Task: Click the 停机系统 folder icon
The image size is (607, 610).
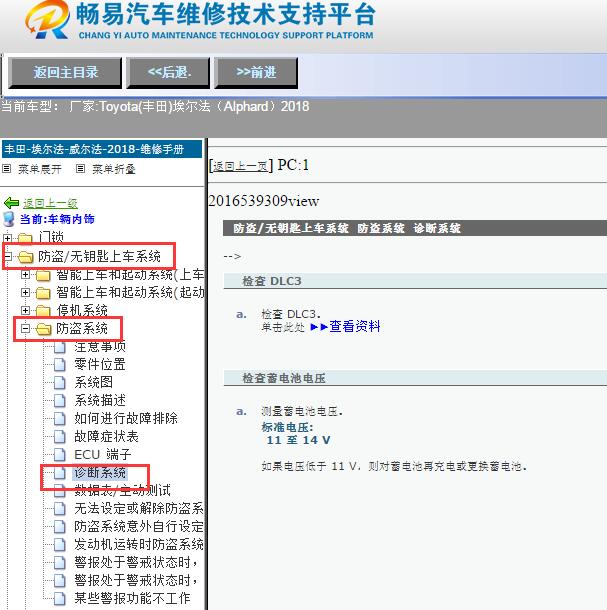Action: (43, 310)
